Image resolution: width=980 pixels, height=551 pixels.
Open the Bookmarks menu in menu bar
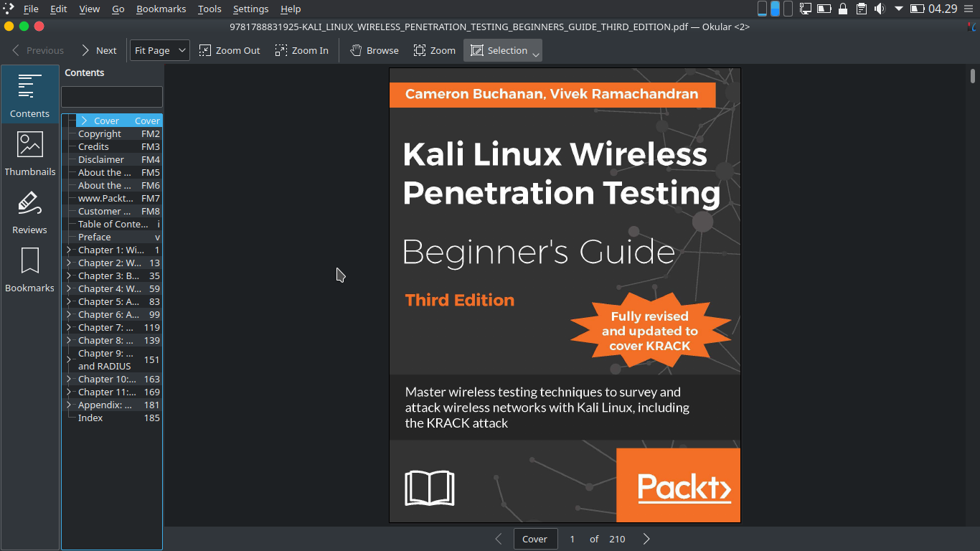tap(161, 9)
